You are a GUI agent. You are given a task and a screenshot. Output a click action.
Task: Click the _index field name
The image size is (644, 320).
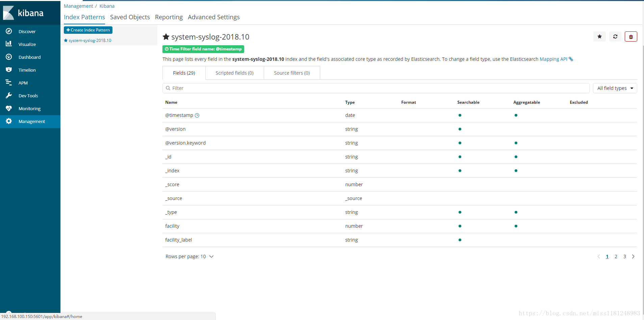pyautogui.click(x=172, y=171)
